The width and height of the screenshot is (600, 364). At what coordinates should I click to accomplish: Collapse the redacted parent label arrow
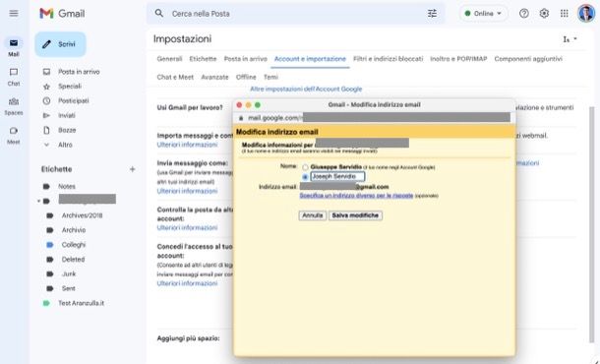(38, 201)
